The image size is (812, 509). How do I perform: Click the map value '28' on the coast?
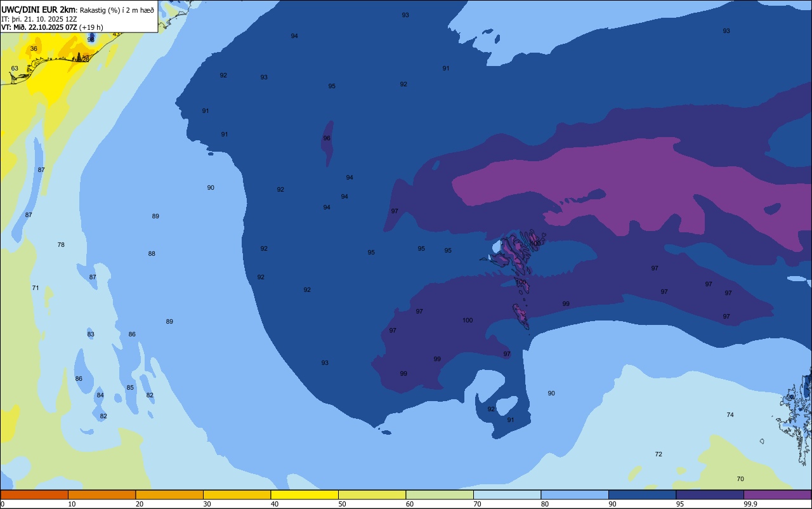click(x=86, y=59)
